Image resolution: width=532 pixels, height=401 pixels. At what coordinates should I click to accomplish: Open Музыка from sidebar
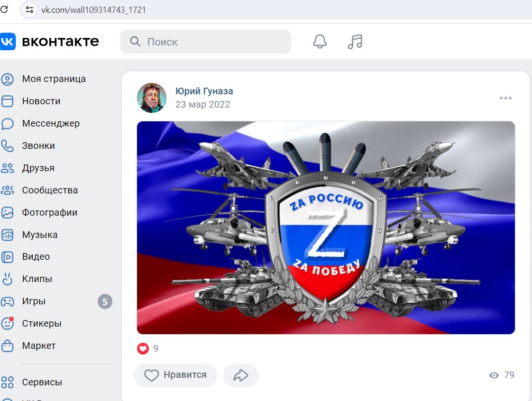coord(40,235)
